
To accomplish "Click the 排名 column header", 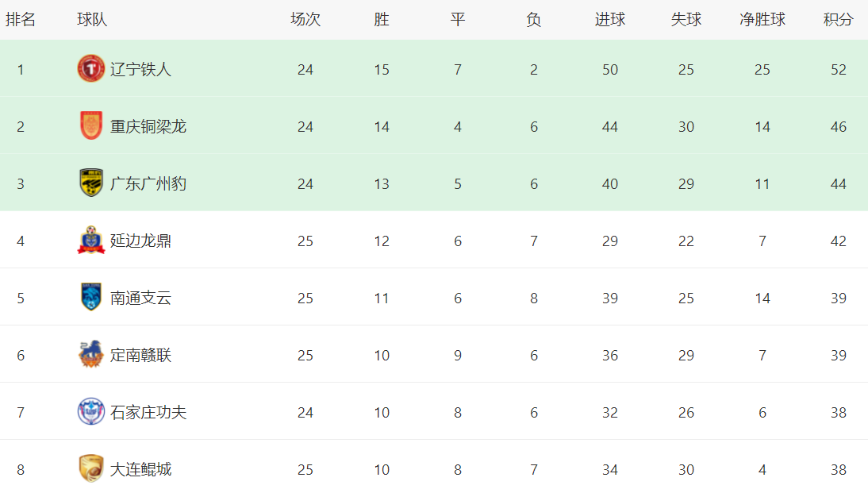I will pyautogui.click(x=21, y=20).
